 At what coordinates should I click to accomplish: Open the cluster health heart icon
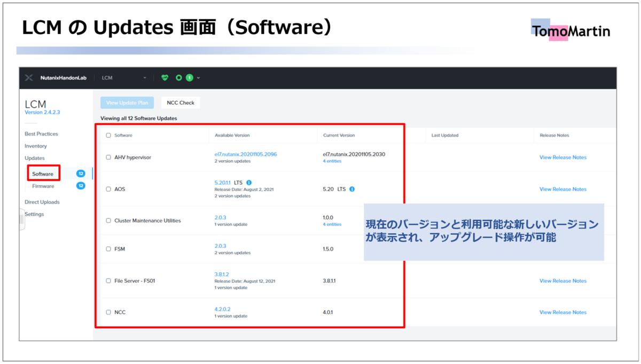click(x=165, y=78)
